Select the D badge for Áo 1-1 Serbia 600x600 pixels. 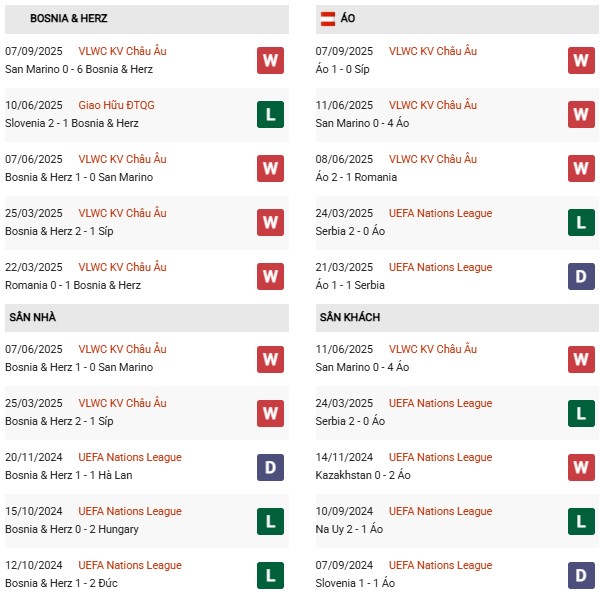tap(581, 276)
